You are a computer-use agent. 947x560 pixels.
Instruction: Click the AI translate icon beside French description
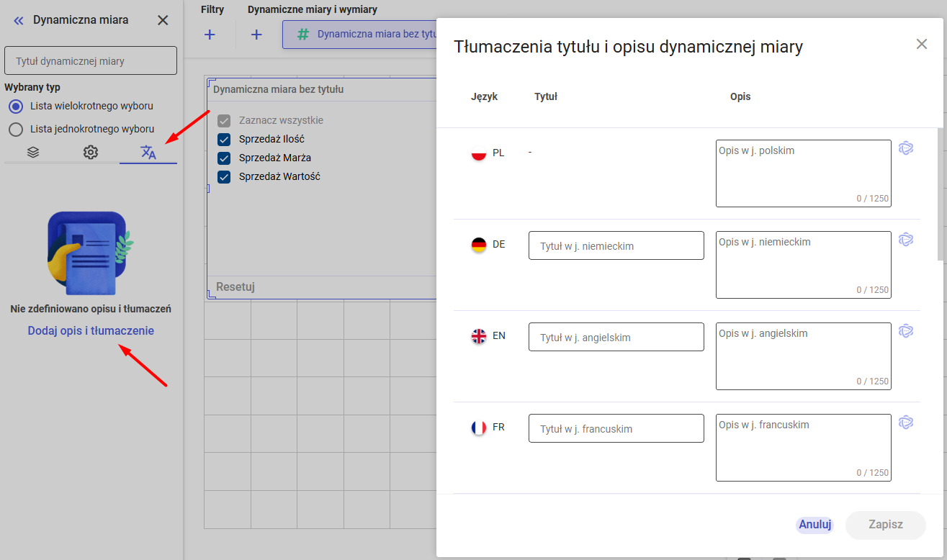pos(906,423)
